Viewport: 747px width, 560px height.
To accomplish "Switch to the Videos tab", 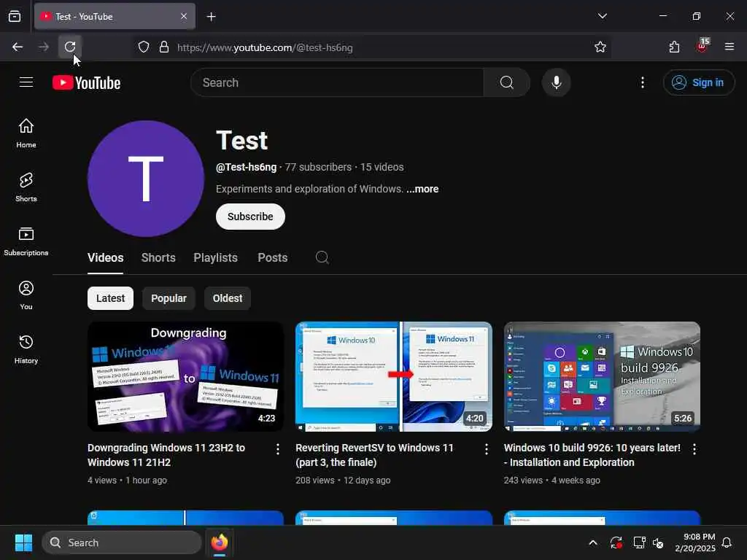I will [x=105, y=257].
